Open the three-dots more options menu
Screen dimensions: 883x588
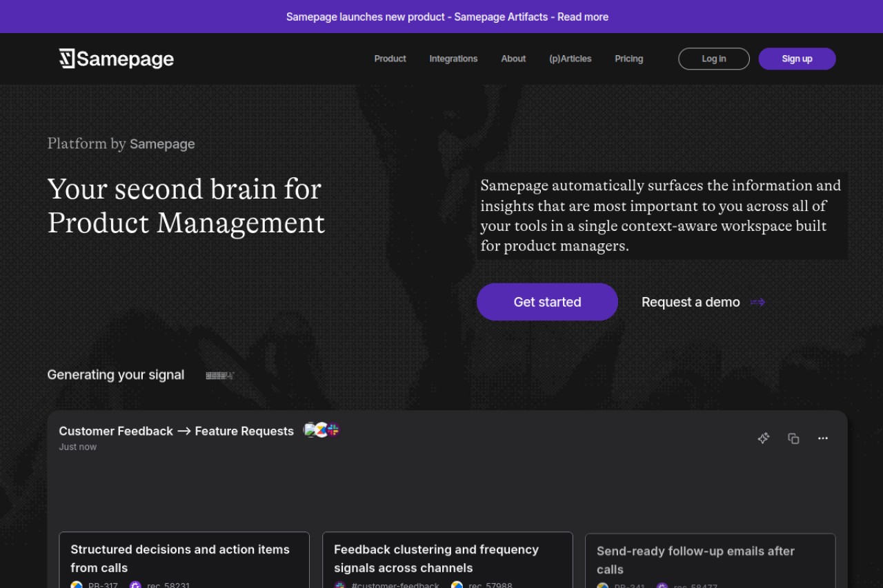(x=823, y=438)
